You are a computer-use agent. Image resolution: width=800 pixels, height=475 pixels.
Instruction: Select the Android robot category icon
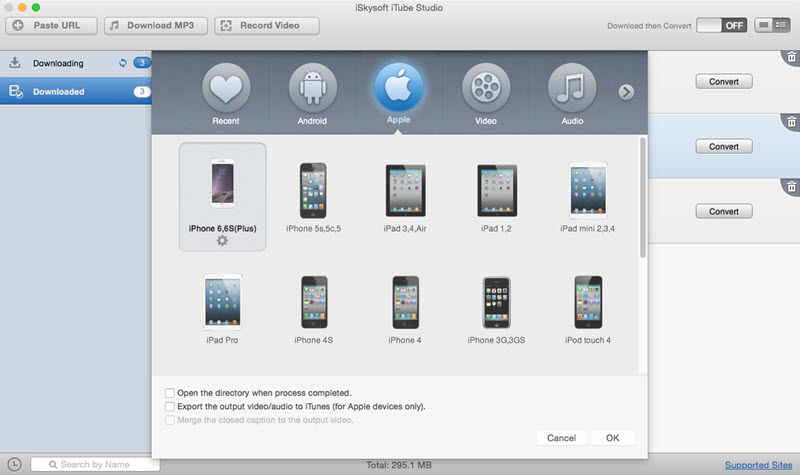(x=312, y=88)
